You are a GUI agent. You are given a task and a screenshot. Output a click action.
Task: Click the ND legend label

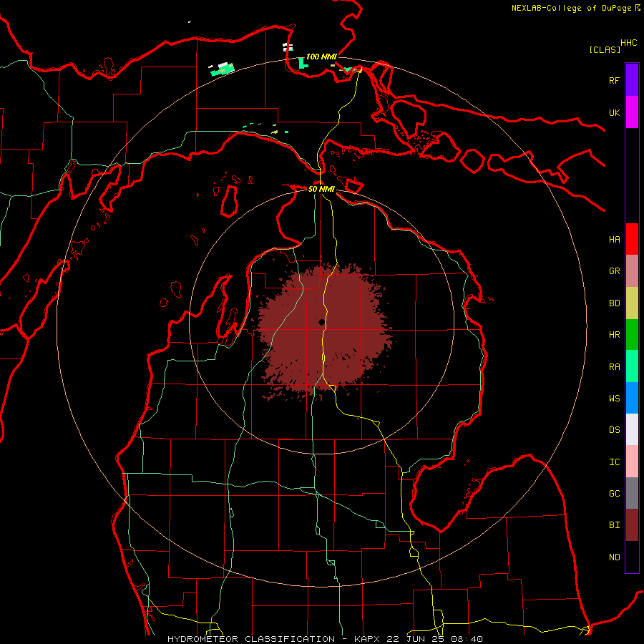click(614, 557)
